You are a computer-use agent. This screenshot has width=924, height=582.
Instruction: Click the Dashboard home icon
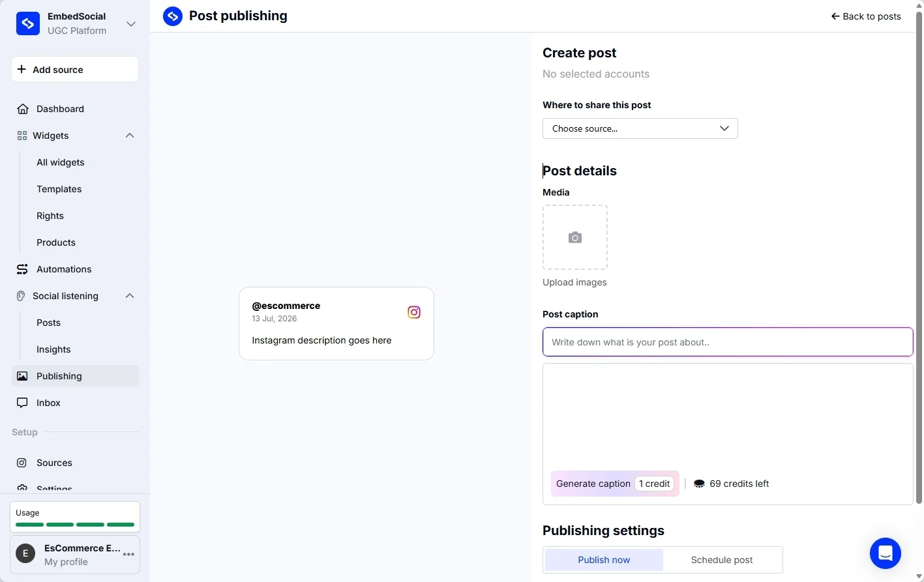23,109
